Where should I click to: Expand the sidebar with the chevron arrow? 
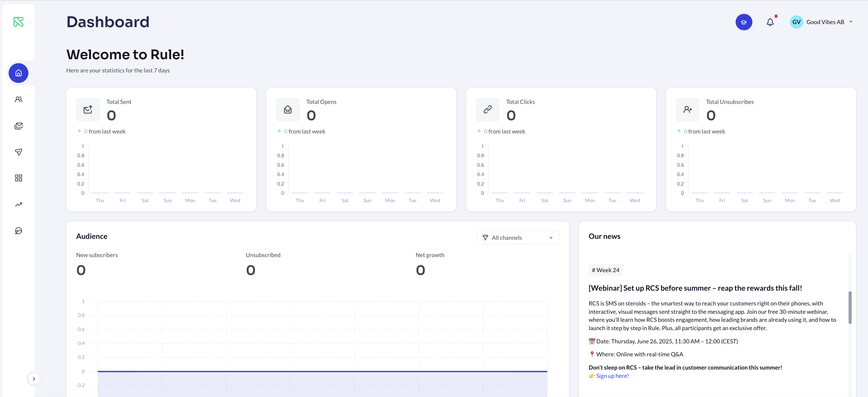pyautogui.click(x=34, y=379)
